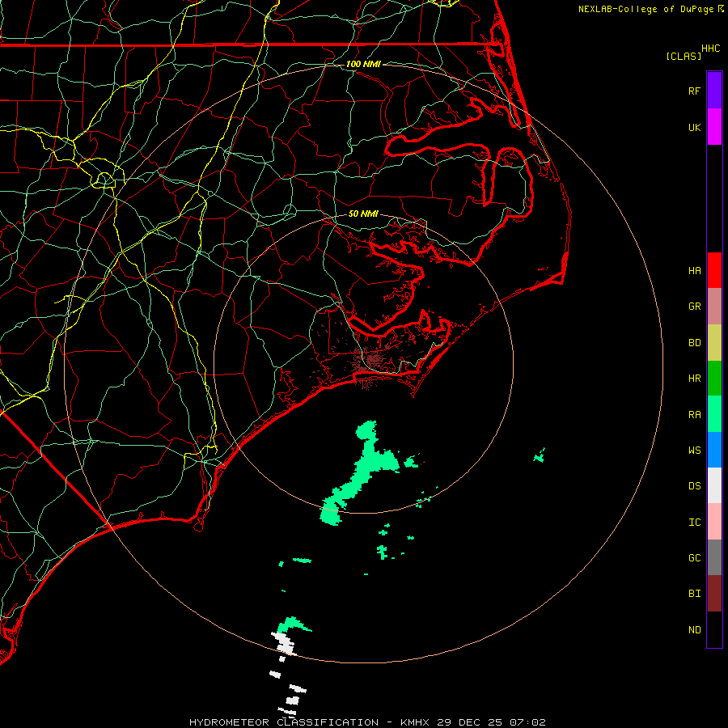Click the 50 NMI range ring label

coord(363,214)
